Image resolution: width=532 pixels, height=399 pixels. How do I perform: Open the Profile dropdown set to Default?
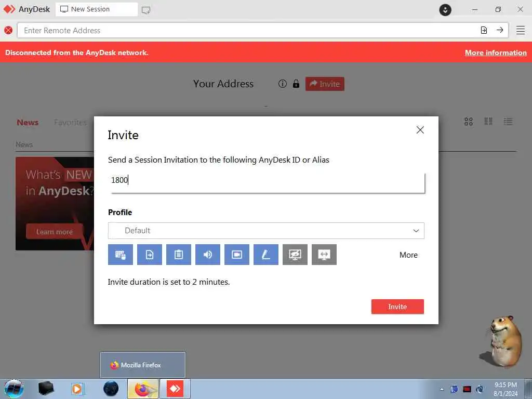pos(266,231)
